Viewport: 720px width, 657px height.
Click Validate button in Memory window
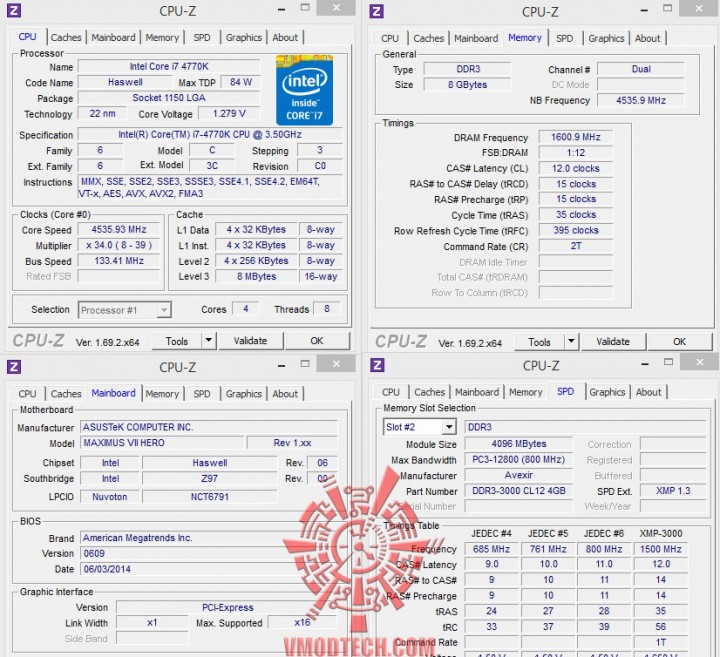(613, 342)
